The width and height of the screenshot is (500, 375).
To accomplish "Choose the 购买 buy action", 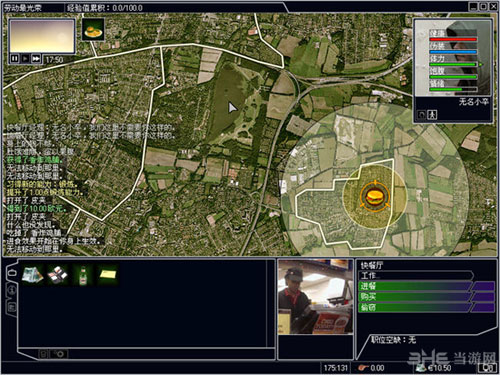I will coord(426,297).
